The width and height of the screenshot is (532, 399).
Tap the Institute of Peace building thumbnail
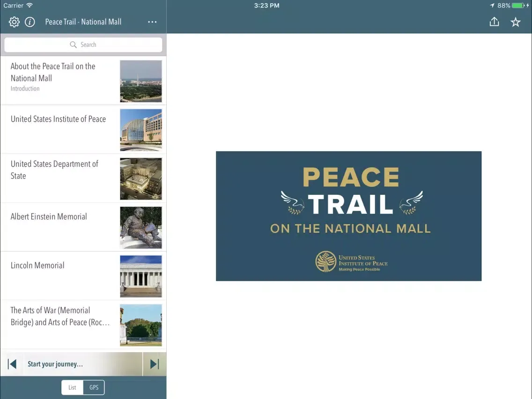141,130
